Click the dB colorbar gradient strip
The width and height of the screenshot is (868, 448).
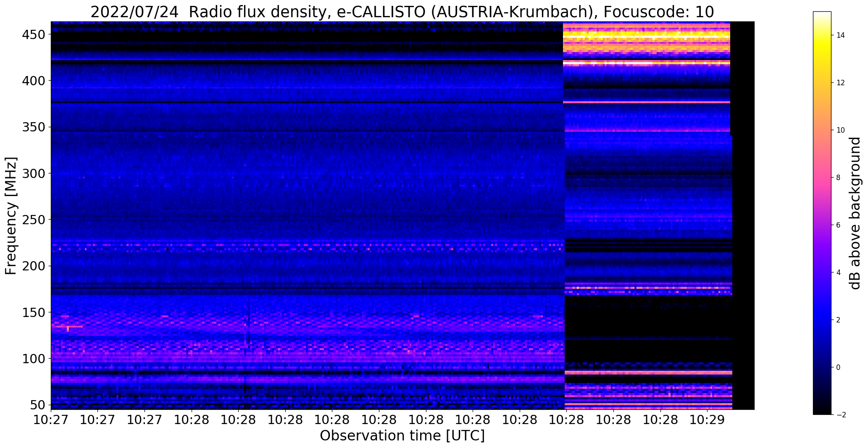pyautogui.click(x=822, y=213)
